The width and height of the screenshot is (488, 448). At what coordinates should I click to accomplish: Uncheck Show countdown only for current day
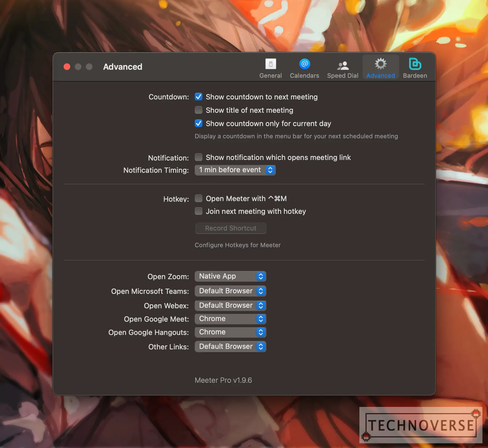(x=199, y=124)
